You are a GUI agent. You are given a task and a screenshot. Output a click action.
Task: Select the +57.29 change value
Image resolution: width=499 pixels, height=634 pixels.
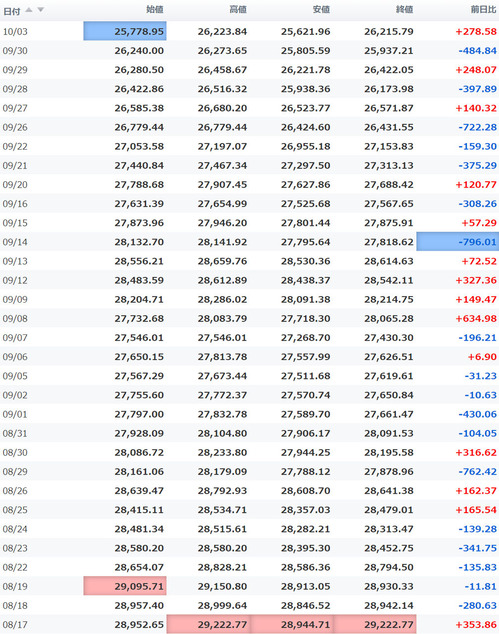(x=479, y=223)
